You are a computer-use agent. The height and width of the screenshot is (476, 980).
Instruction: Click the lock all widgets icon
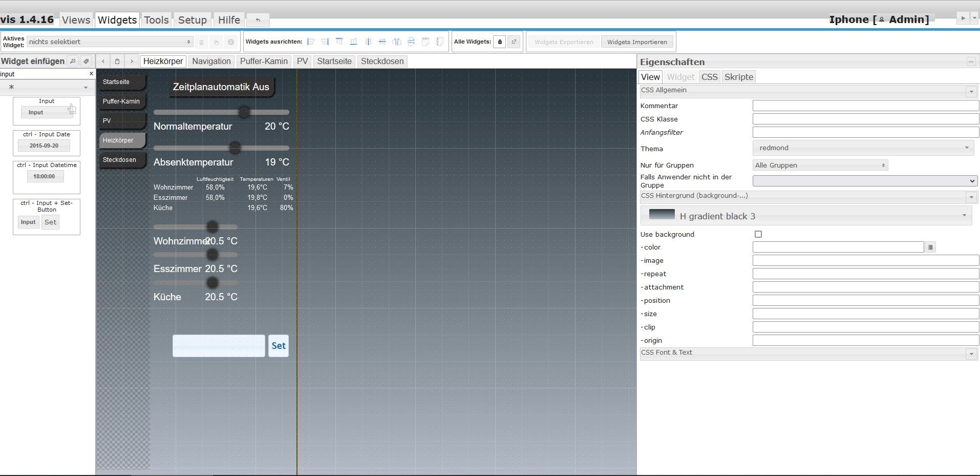500,42
